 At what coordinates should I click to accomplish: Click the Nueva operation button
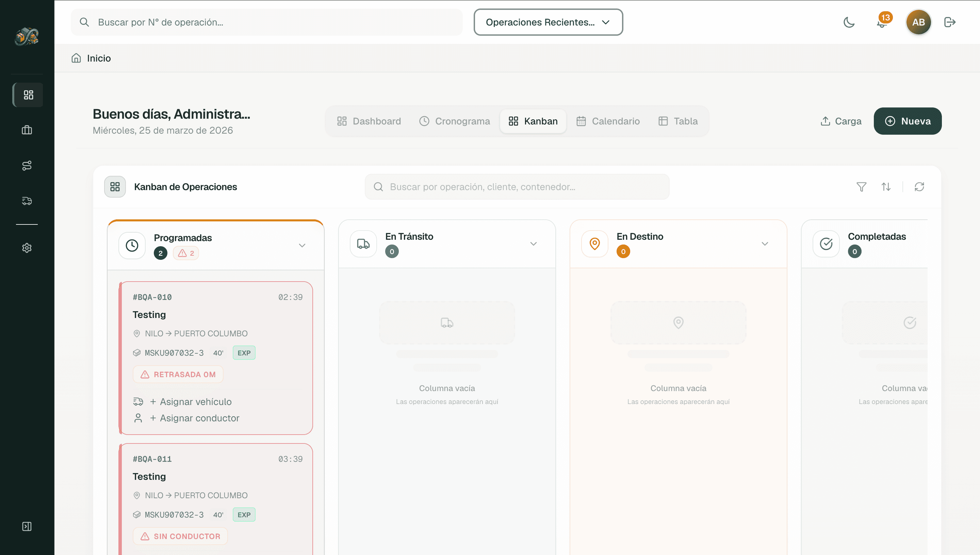(908, 121)
